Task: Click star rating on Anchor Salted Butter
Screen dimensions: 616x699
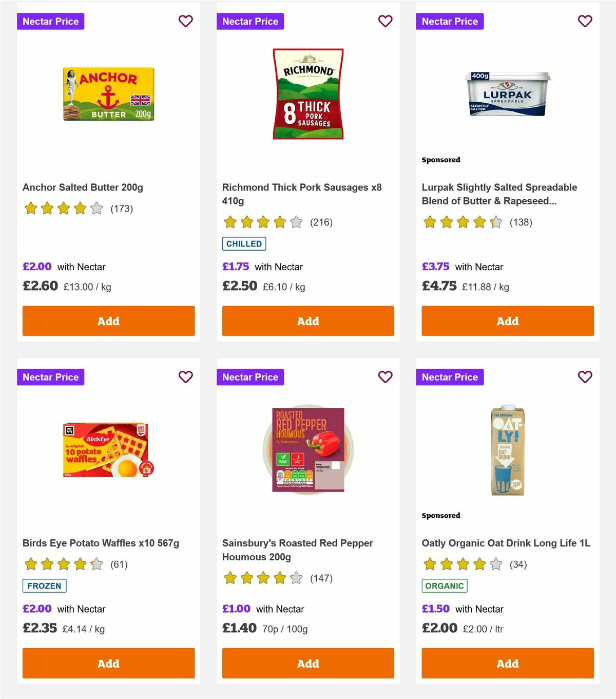Action: tap(63, 209)
